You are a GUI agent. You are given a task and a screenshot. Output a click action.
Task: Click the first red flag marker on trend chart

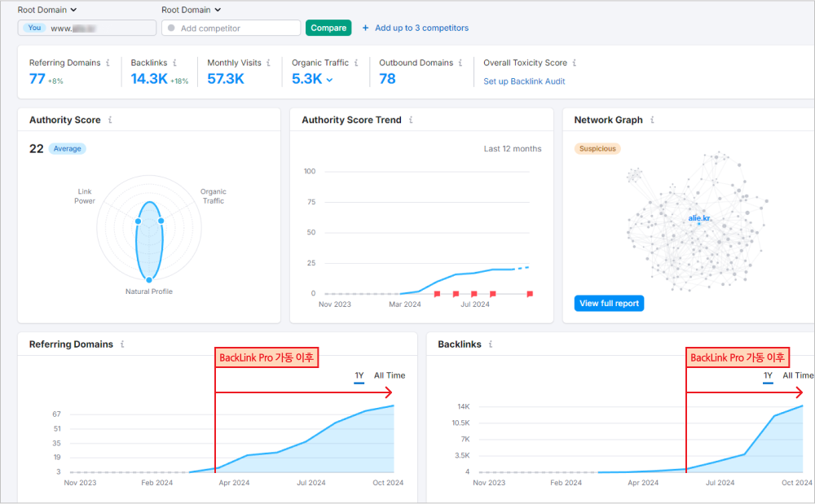(437, 294)
